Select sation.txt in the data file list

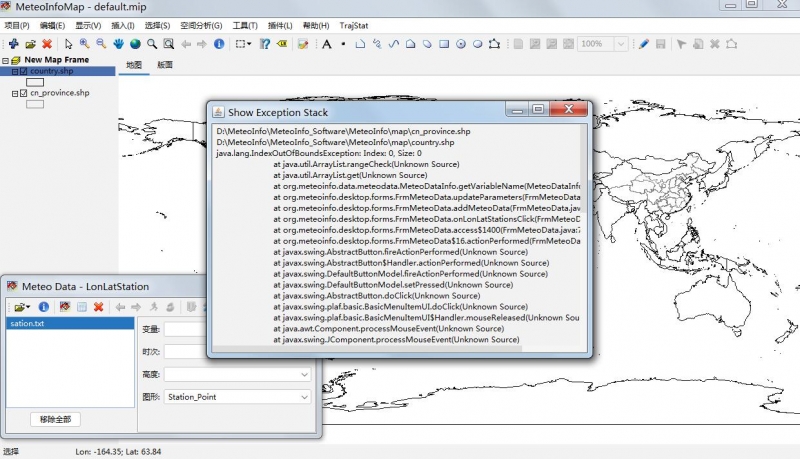(x=28, y=324)
